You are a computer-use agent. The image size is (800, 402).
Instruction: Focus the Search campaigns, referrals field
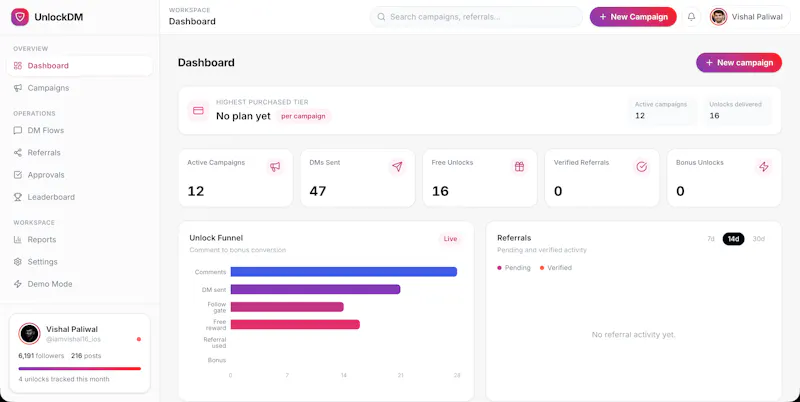(x=476, y=17)
